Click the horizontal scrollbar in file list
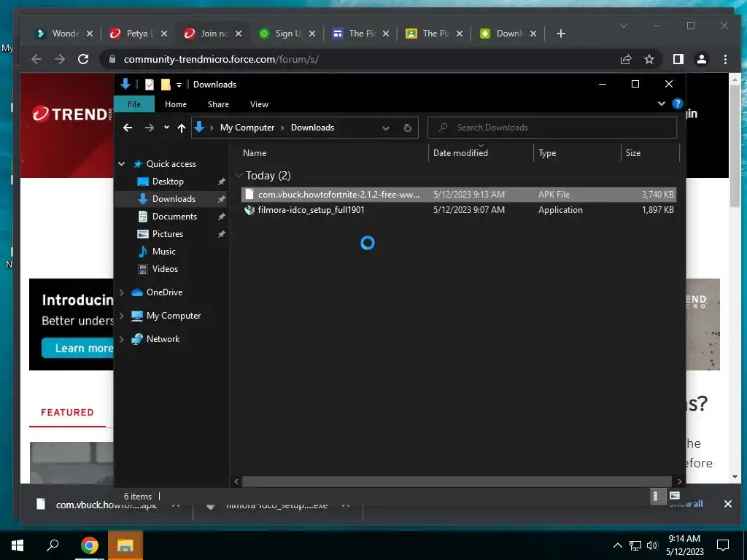The image size is (747, 560). pos(457,481)
